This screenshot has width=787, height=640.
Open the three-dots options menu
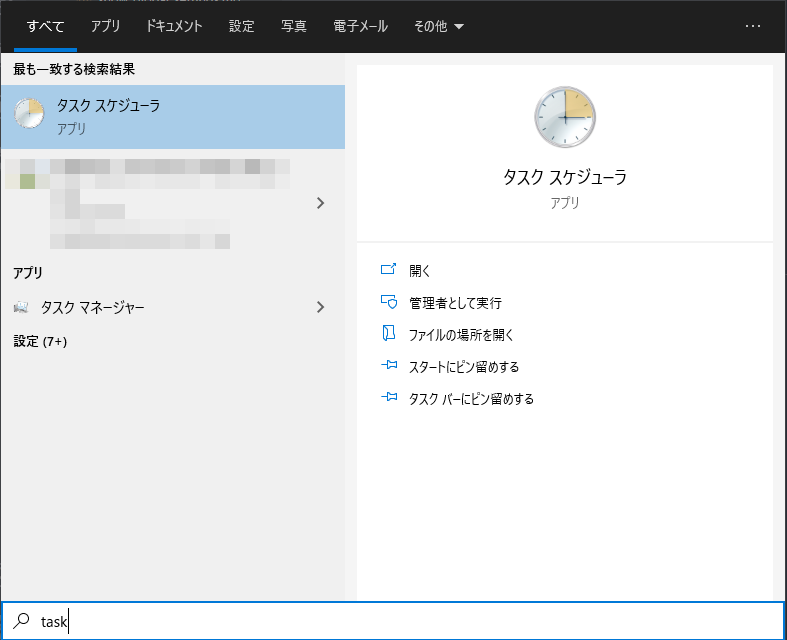pos(754,26)
